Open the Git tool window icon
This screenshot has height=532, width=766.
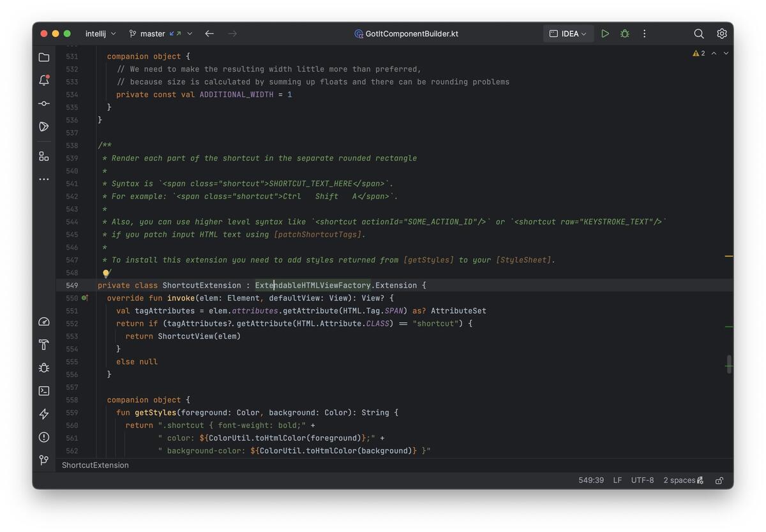coord(44,460)
